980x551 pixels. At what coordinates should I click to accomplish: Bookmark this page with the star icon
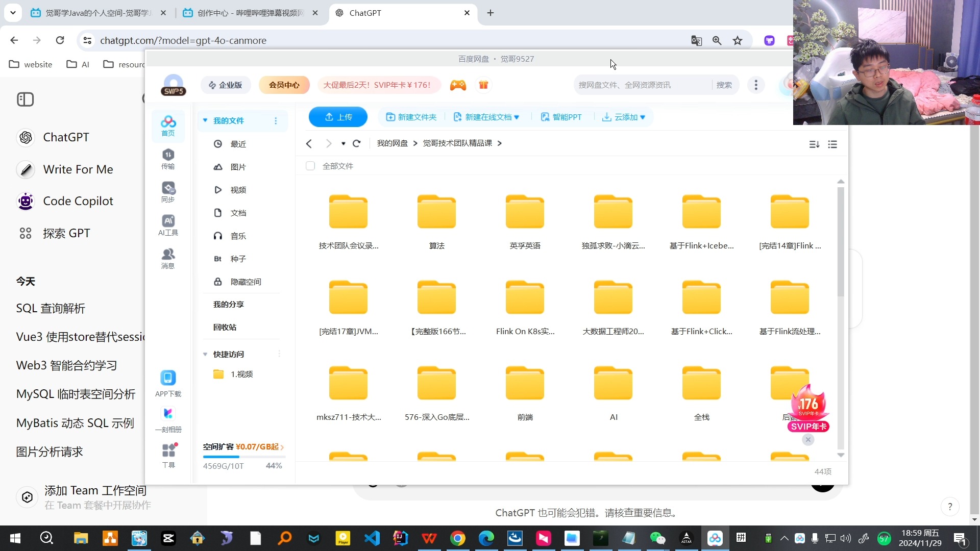(738, 40)
